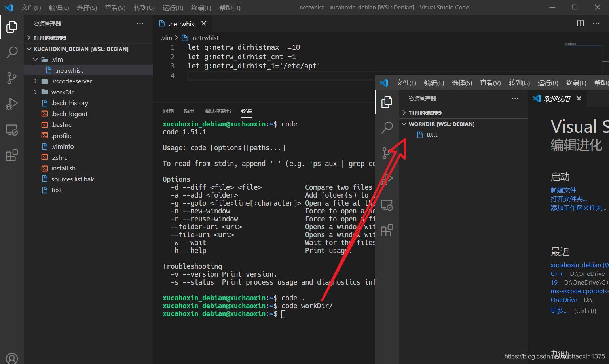Viewport: 609px width, 364px height.
Task: Open Run and Debug in main window
Action: (x=12, y=104)
